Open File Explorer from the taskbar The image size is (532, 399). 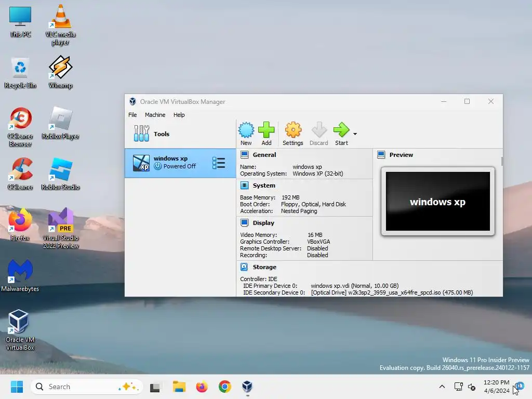[x=179, y=387]
